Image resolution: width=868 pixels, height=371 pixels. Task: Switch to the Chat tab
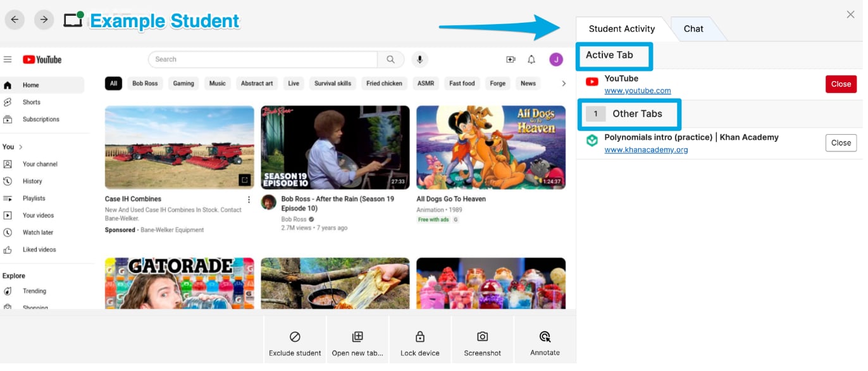click(x=693, y=28)
